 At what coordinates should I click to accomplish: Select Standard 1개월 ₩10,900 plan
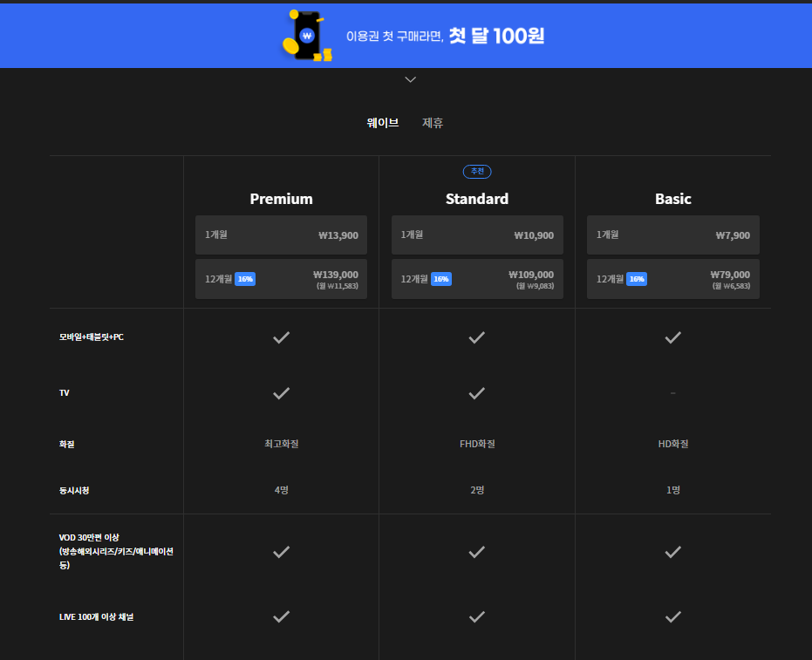tap(477, 235)
